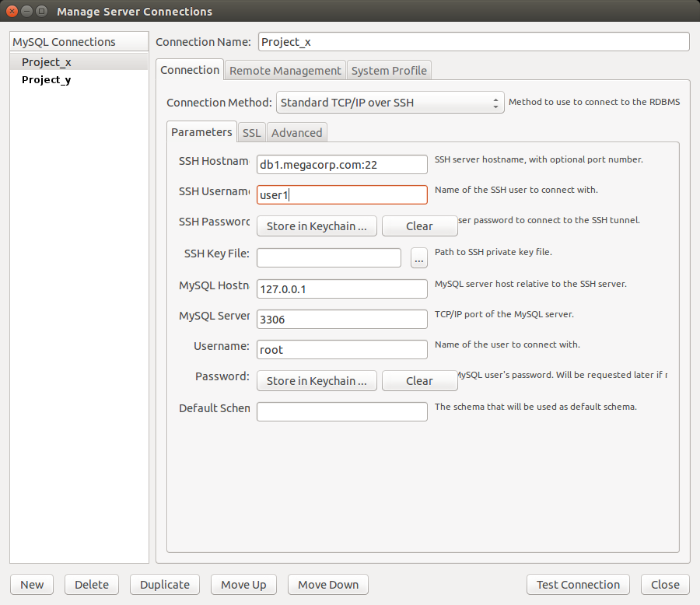Go to the Advanced tab
The image size is (700, 605).
296,133
